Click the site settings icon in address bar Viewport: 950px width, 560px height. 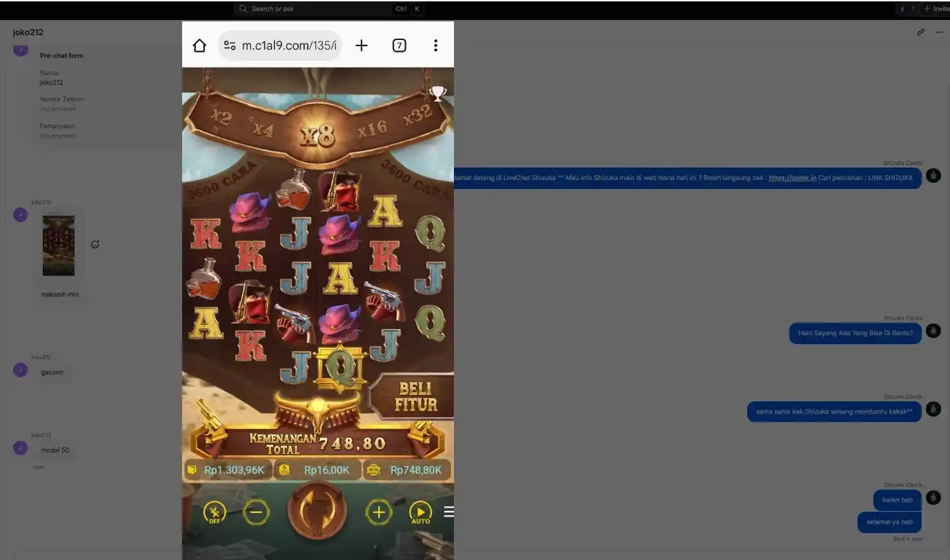pos(230,46)
